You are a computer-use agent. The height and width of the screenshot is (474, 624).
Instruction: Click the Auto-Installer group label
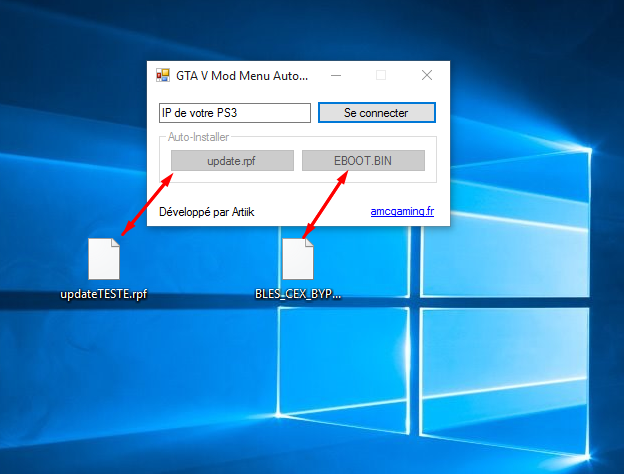tap(198, 137)
